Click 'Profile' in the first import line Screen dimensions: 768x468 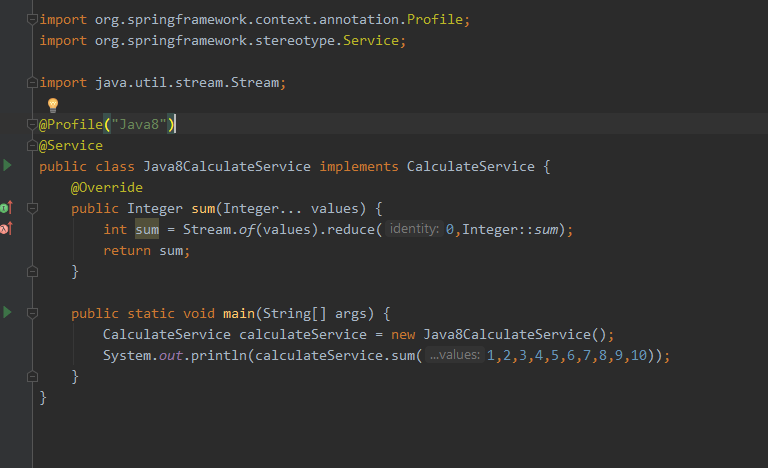point(435,20)
